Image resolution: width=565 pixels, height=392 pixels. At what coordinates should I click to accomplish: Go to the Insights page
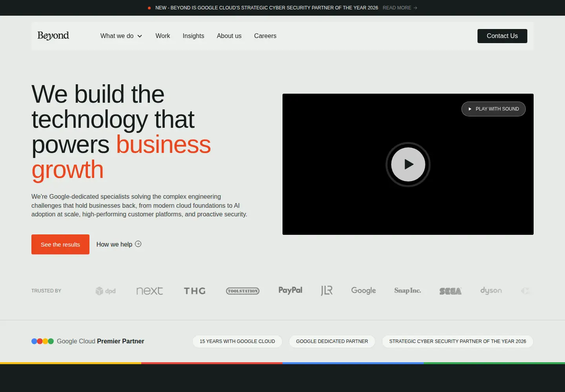[193, 36]
